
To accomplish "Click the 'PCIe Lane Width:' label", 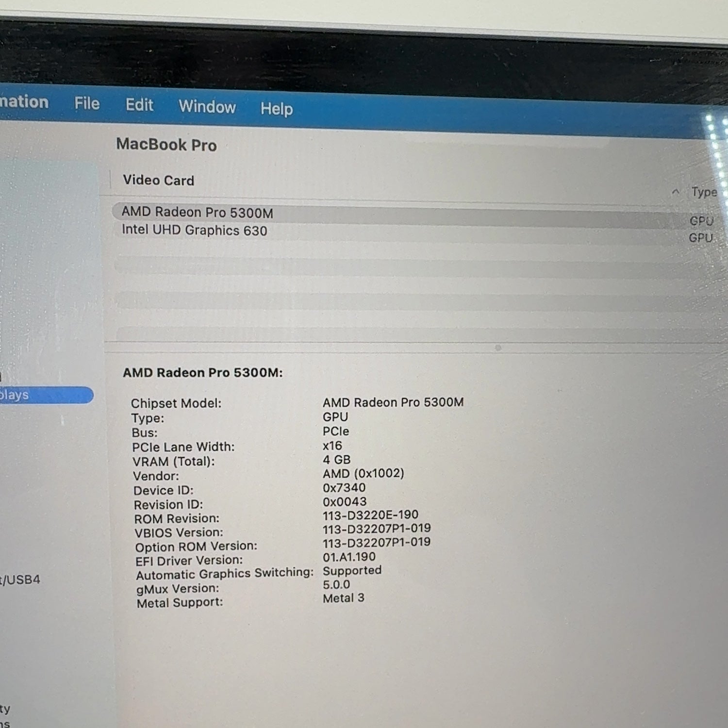I will click(183, 447).
